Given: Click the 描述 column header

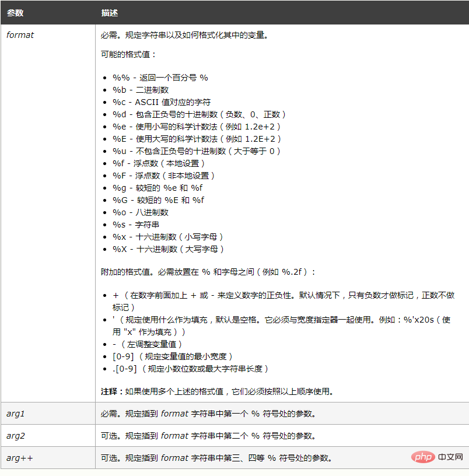Looking at the screenshot, I should point(109,13).
